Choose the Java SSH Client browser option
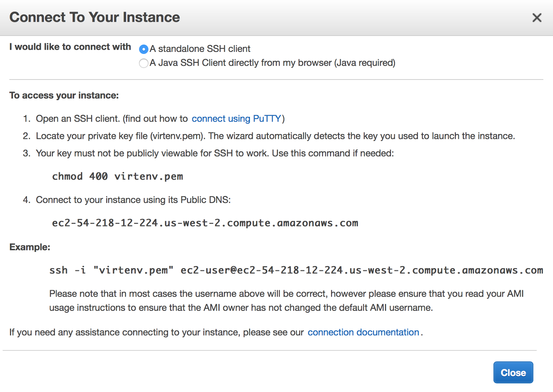 (143, 63)
